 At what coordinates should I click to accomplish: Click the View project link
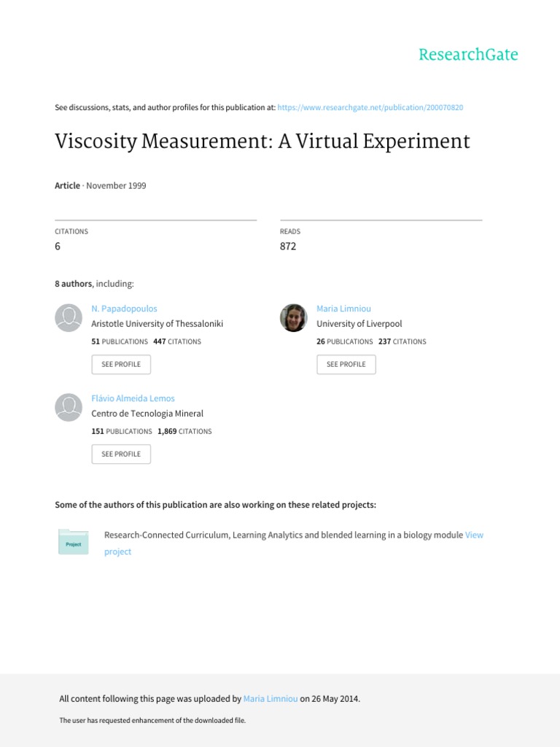click(474, 535)
